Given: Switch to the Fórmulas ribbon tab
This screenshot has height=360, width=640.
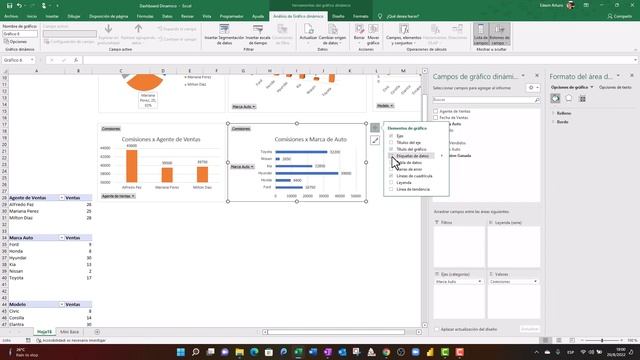Looking at the screenshot, I should click(145, 16).
